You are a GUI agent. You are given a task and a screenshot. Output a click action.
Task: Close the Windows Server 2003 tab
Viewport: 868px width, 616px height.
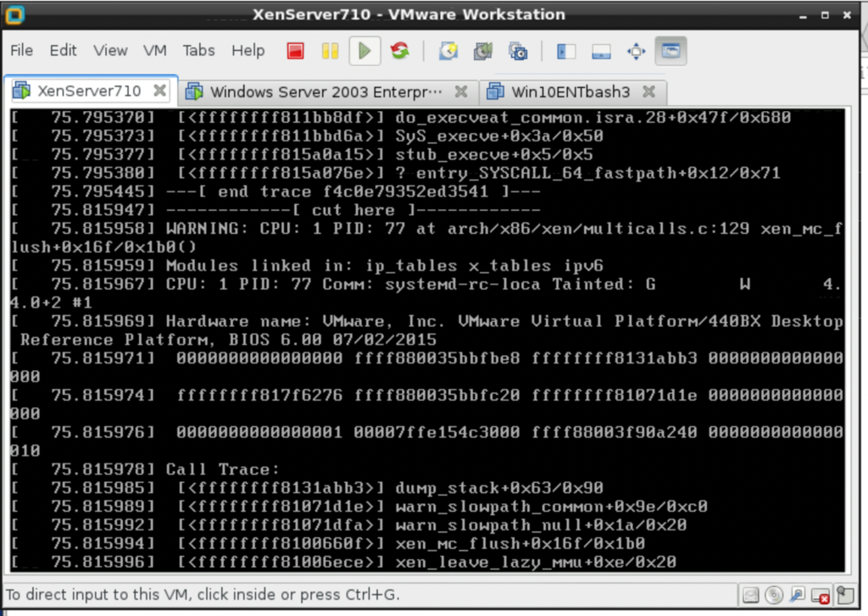click(x=460, y=92)
